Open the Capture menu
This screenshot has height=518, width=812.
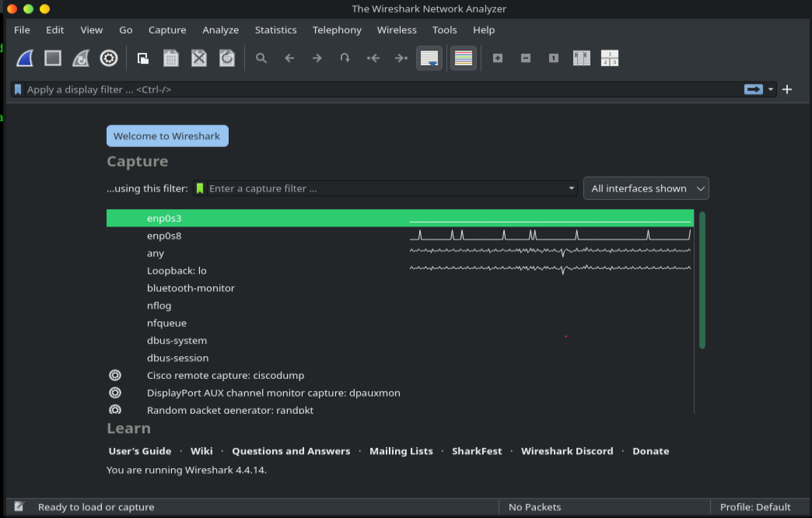pos(167,30)
